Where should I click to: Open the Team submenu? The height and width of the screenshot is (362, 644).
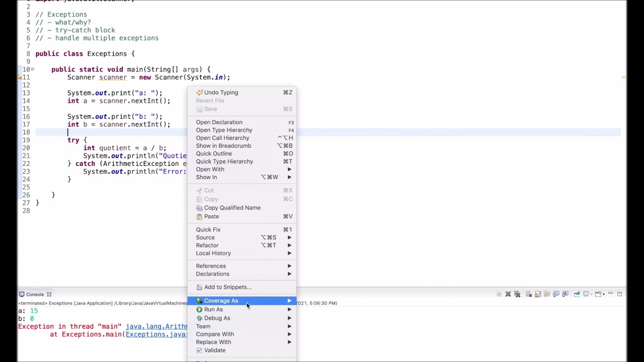tap(242, 326)
